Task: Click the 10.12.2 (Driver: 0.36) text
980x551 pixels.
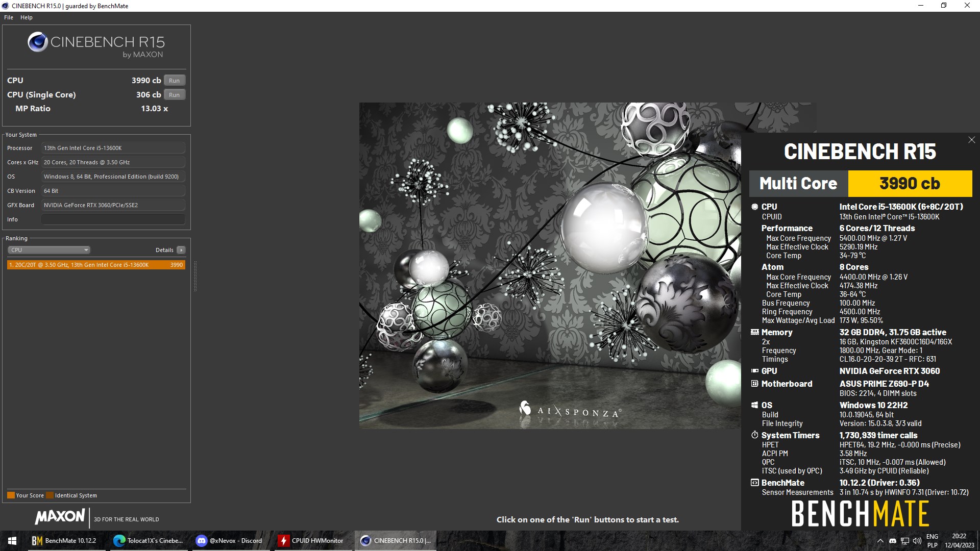Action: tap(879, 483)
